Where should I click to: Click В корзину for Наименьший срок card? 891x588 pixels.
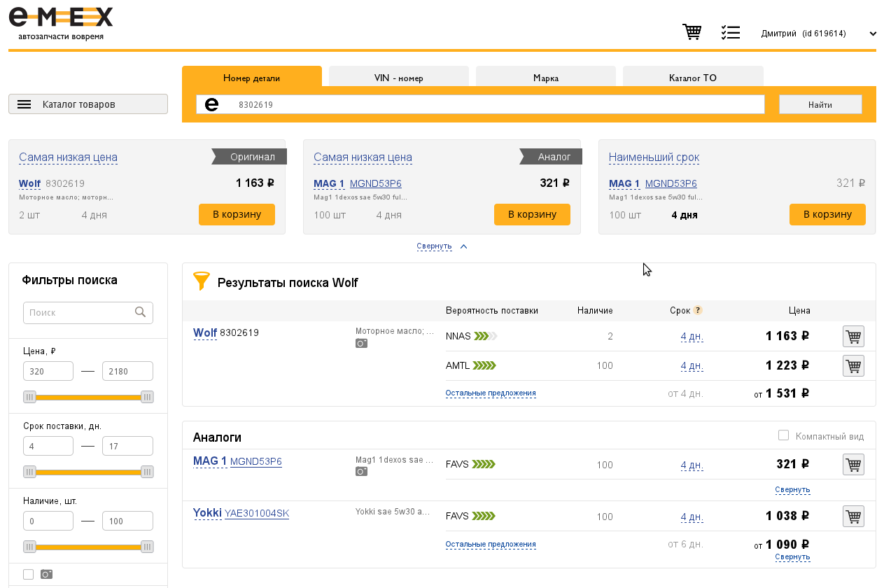827,214
